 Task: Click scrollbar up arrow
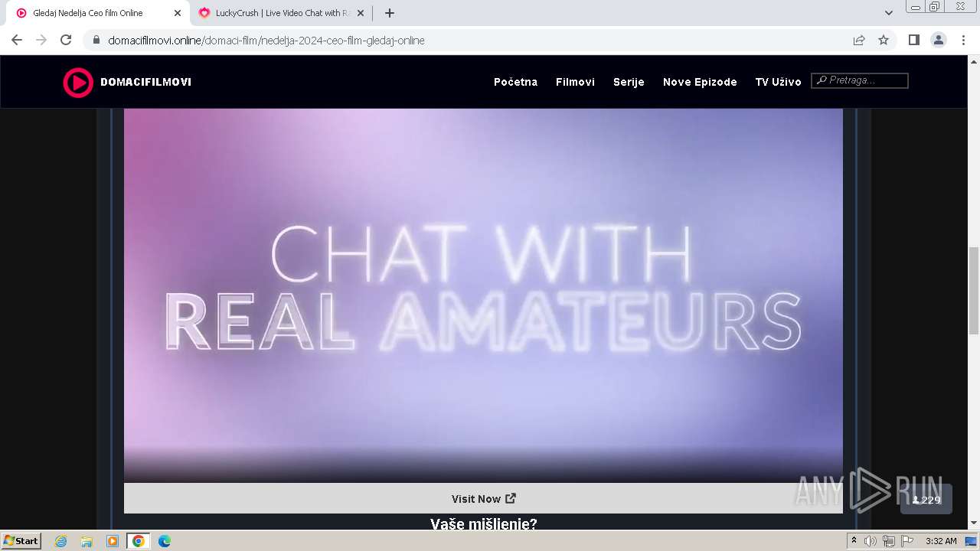[x=974, y=60]
